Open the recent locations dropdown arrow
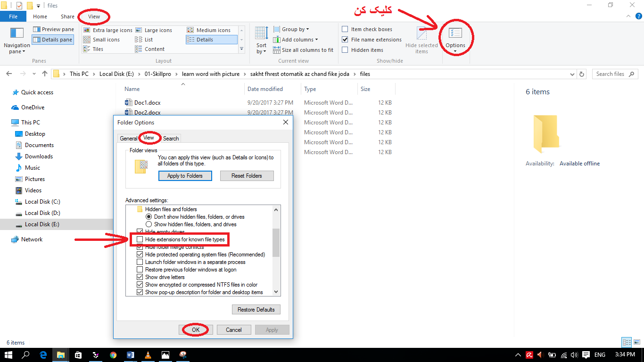This screenshot has width=644, height=362. [34, 74]
